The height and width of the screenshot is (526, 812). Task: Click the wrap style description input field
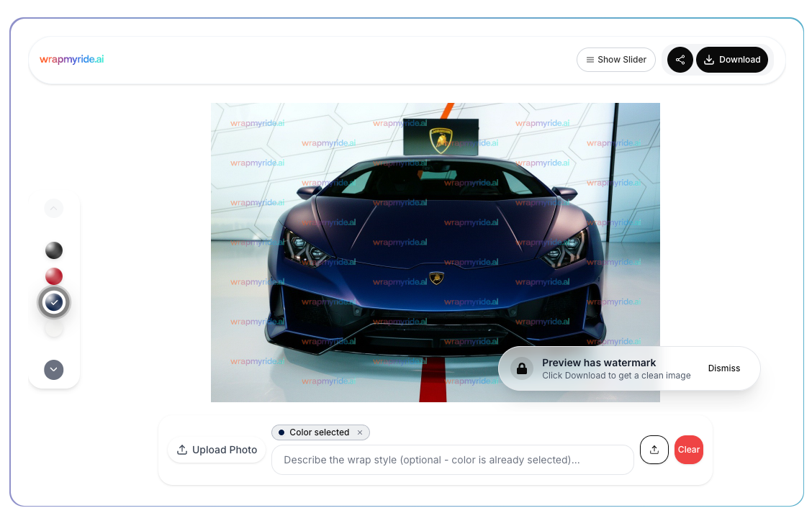tap(452, 460)
